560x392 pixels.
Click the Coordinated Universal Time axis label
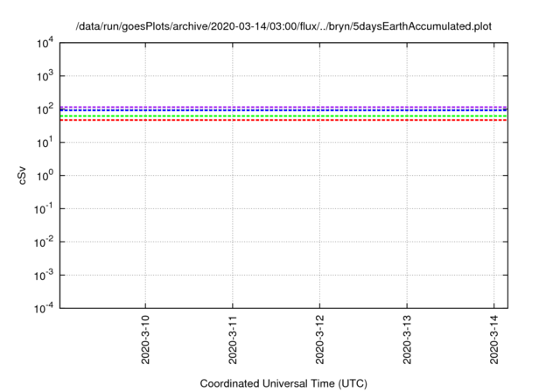click(x=283, y=383)
